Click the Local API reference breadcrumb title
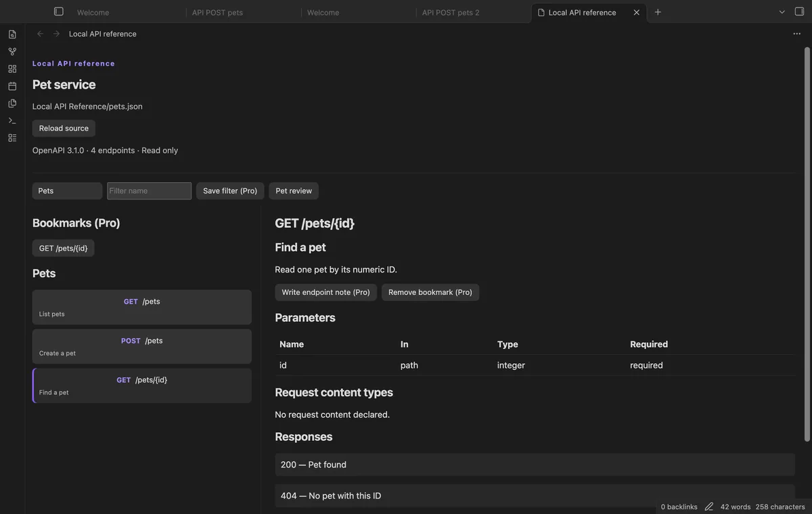 point(103,34)
